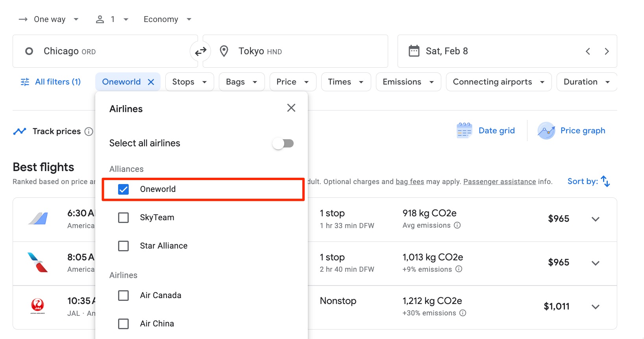Click the 2 hr 40 min DFW layover text
This screenshot has height=339, width=644.
[x=347, y=269]
